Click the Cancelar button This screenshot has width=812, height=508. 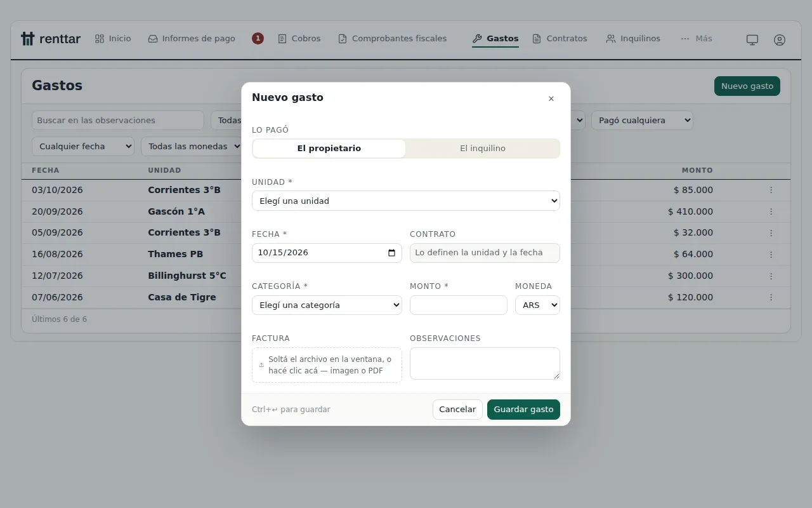point(457,410)
